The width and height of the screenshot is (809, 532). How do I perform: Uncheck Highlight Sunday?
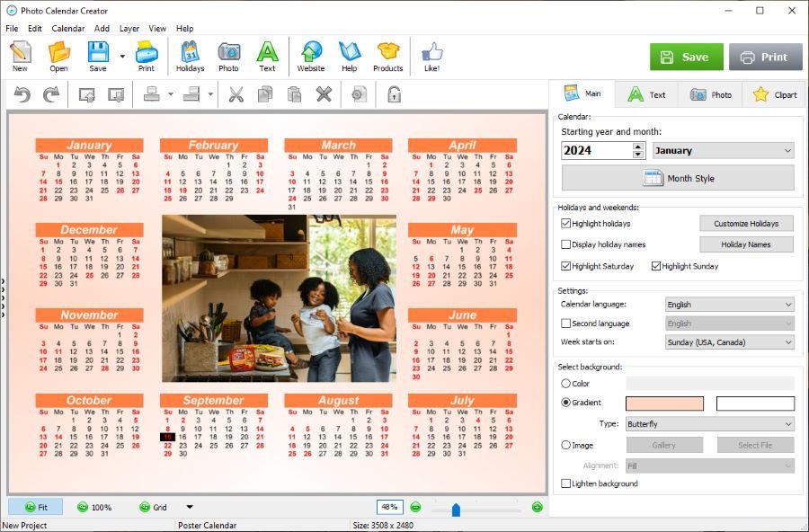[x=656, y=266]
